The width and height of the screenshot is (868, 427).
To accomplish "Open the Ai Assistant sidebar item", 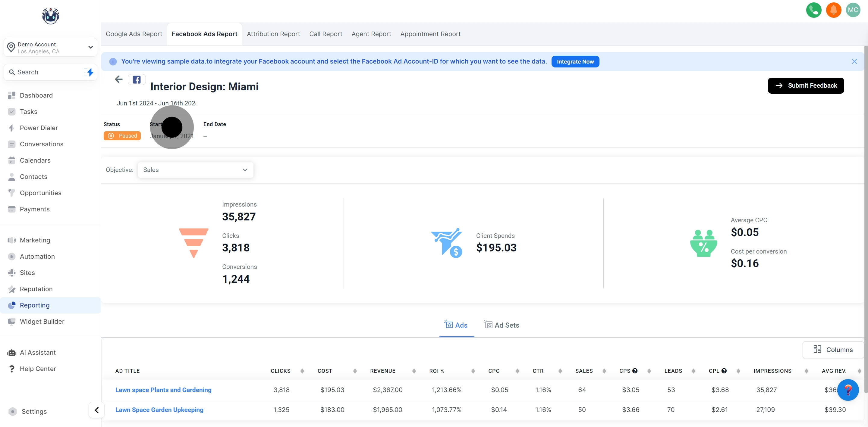I will coord(38,353).
